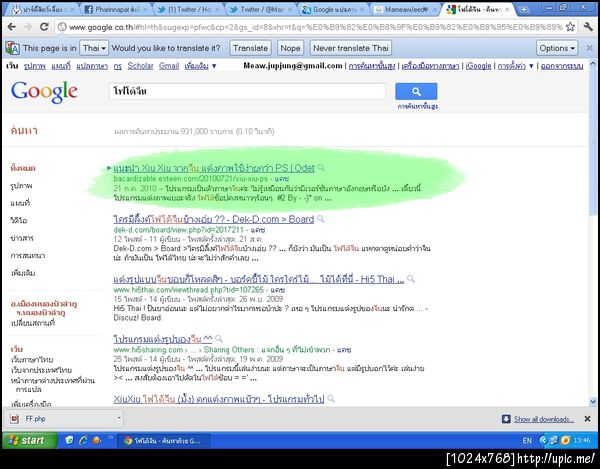This screenshot has width=600, height=469.
Task: Open the Chrome wrench menu
Action: coord(589,27)
